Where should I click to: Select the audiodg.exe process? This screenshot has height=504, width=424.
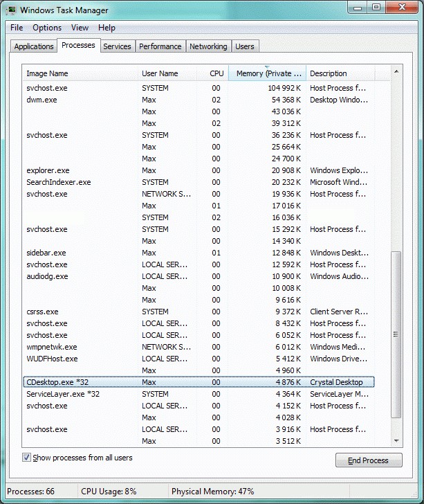click(x=199, y=276)
